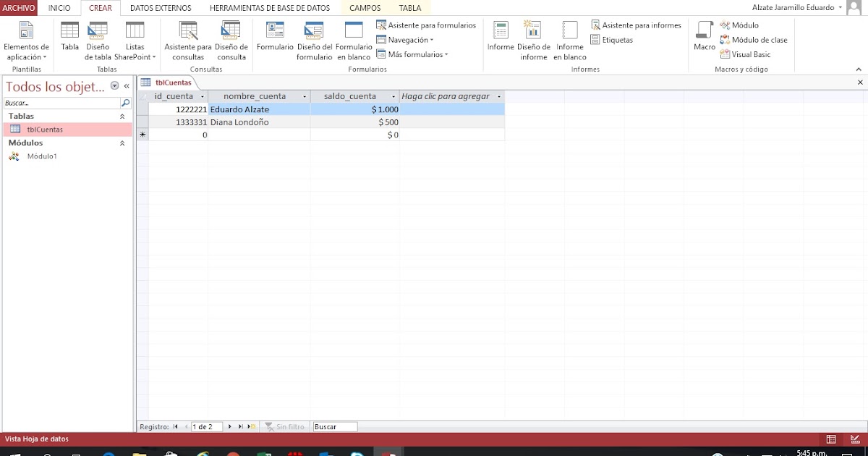The height and width of the screenshot is (456, 868).
Task: Create a new Tabla
Action: coord(69,35)
